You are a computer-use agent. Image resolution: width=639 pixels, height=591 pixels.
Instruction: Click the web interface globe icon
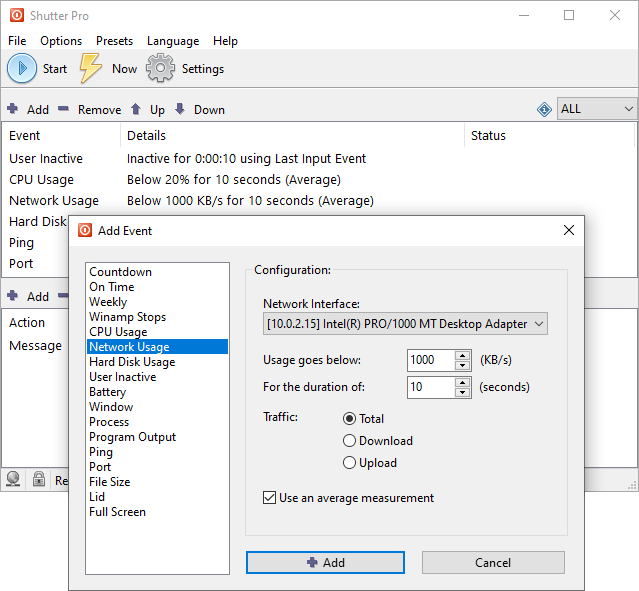click(x=13, y=479)
